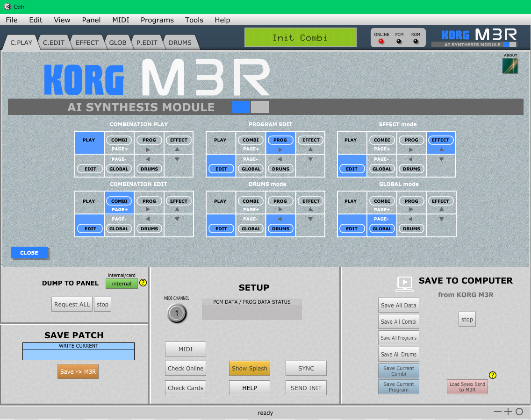Click Request ALL button
531x420 pixels.
[72, 304]
